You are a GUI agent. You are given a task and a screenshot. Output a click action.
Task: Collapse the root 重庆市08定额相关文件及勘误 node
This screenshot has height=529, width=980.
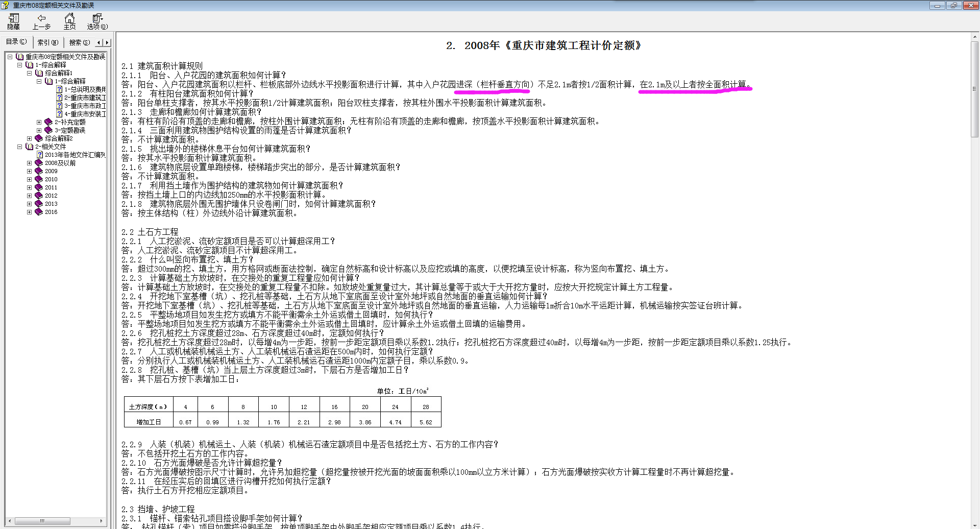[x=10, y=57]
